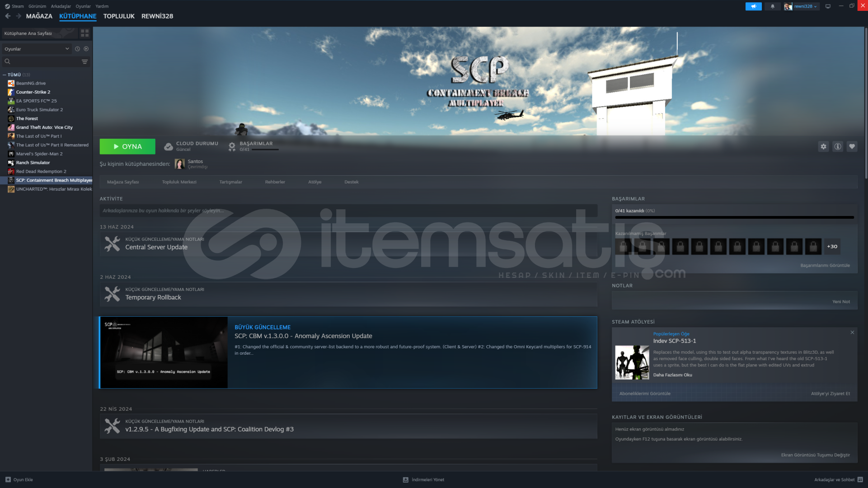Image resolution: width=868 pixels, height=488 pixels.
Task: Go to TOPLULUK tab
Action: pyautogui.click(x=119, y=16)
